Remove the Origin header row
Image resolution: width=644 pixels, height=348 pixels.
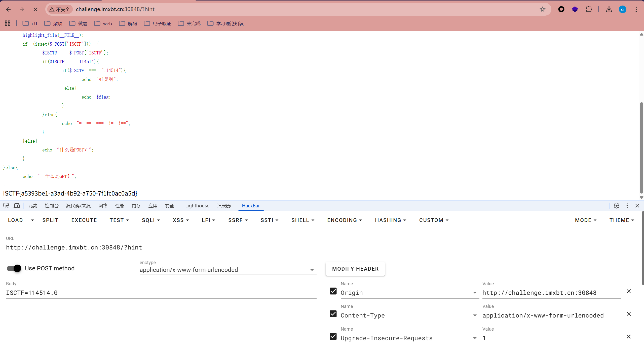[629, 291]
